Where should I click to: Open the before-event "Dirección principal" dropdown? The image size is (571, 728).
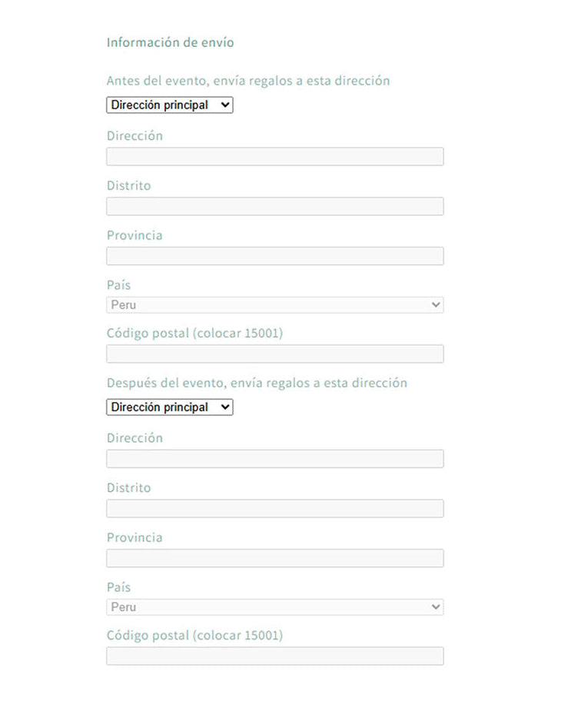tap(169, 105)
